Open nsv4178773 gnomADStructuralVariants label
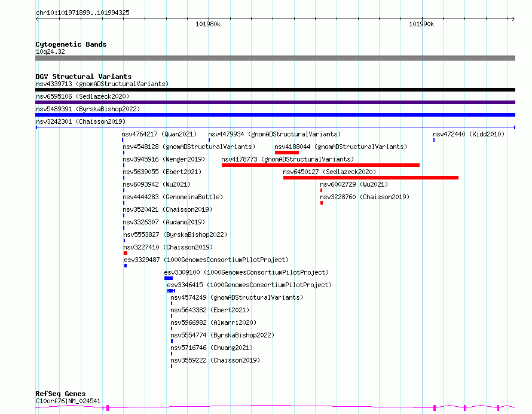532x414 pixels. pyautogui.click(x=288, y=159)
